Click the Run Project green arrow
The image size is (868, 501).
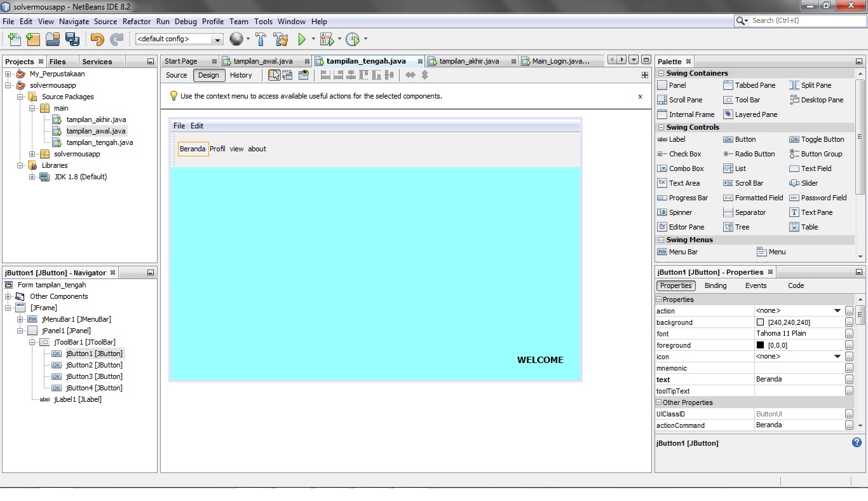(x=301, y=39)
